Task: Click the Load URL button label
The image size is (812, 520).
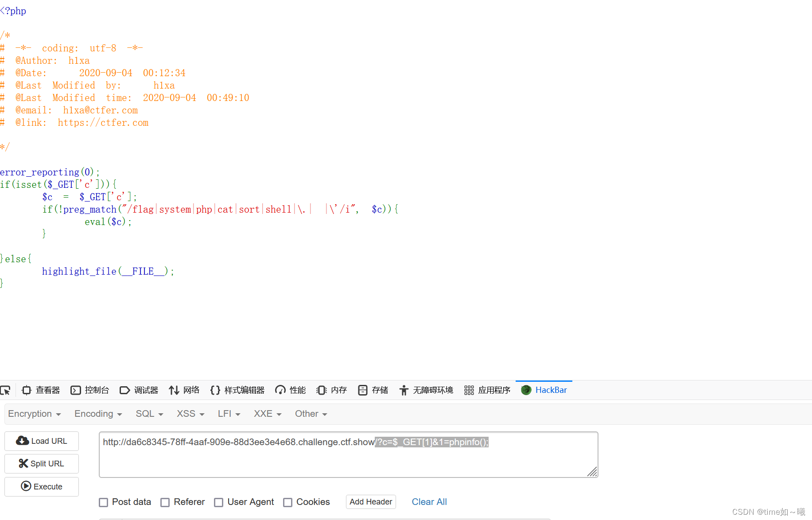Action: (x=49, y=441)
